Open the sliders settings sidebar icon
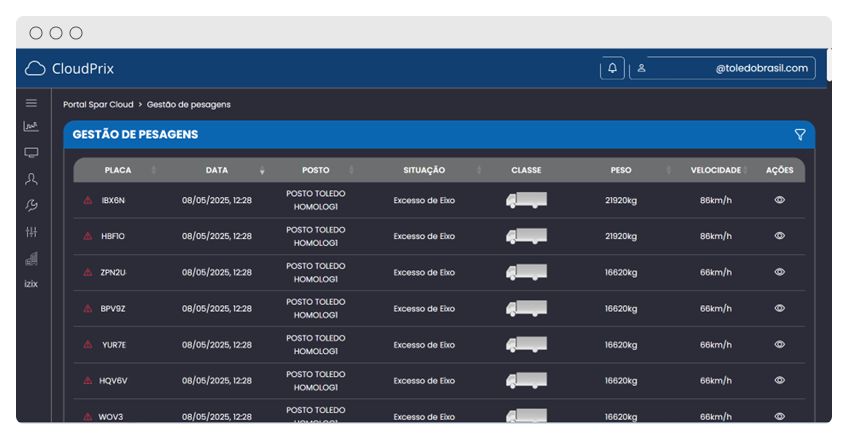Screen dimensions: 848x440 (x=31, y=232)
